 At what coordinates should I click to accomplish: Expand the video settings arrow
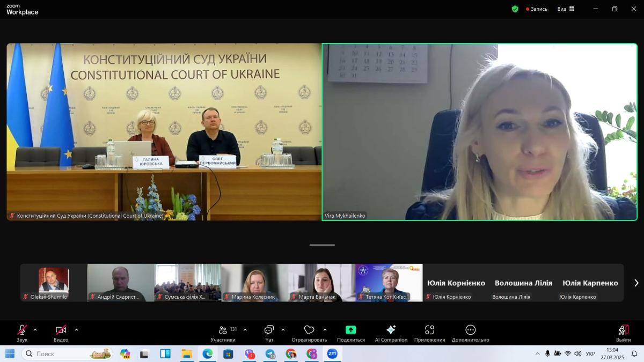(76, 330)
